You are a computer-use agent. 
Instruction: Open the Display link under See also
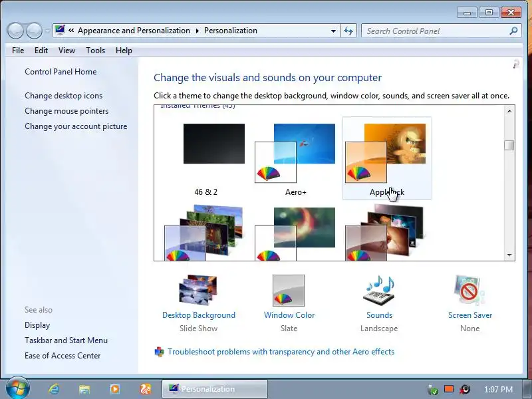tap(37, 325)
